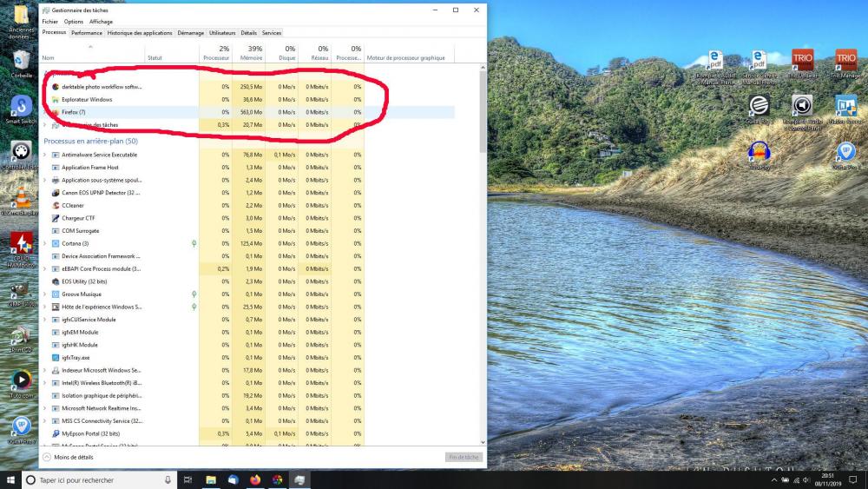
Task: Expand the Application sous-système spouleur row
Action: [x=45, y=180]
